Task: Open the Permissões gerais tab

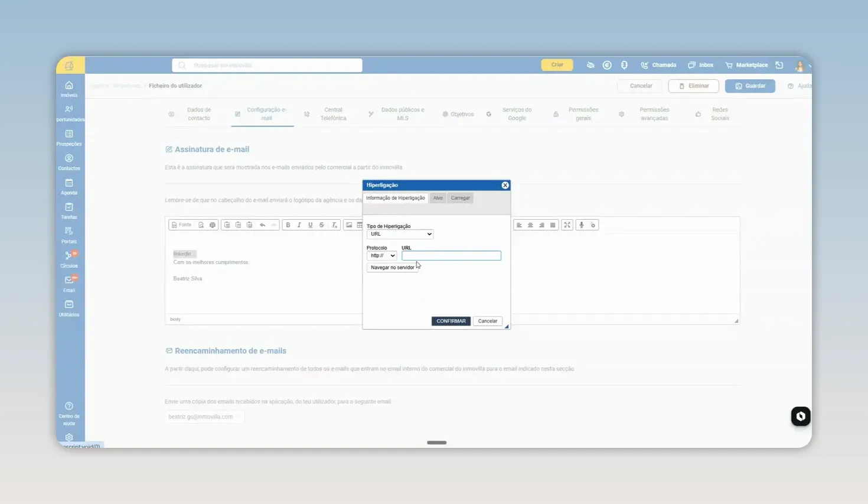Action: coord(577,114)
